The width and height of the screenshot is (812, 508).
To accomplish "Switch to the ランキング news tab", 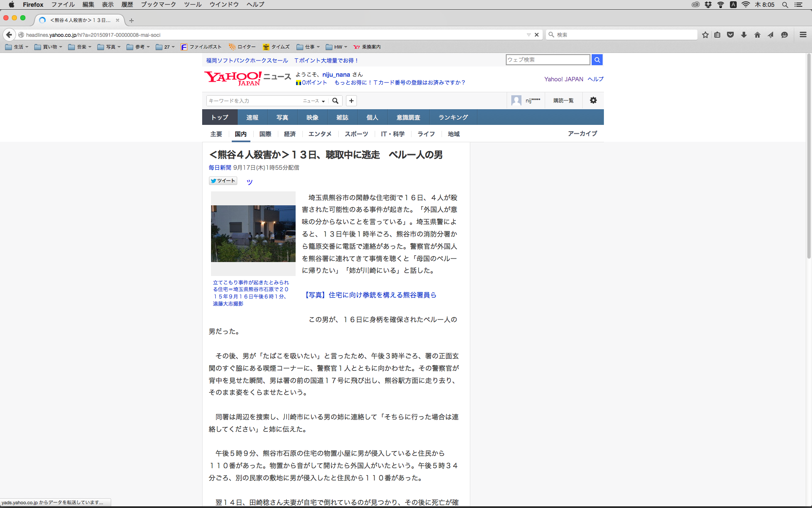I will (x=453, y=117).
